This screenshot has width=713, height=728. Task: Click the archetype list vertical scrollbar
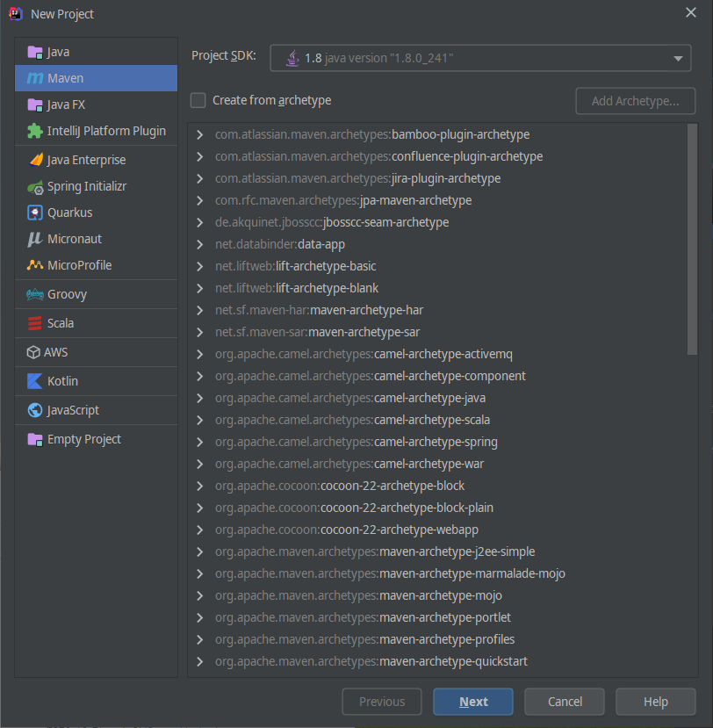click(692, 239)
